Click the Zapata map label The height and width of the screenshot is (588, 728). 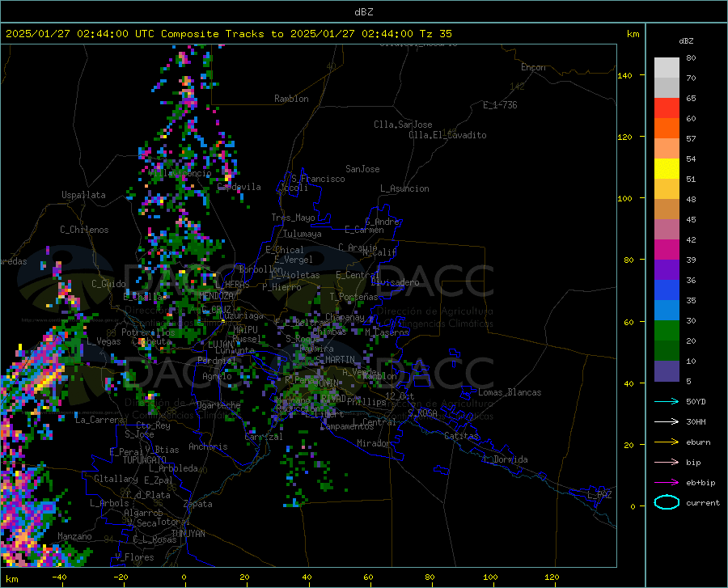tap(198, 504)
